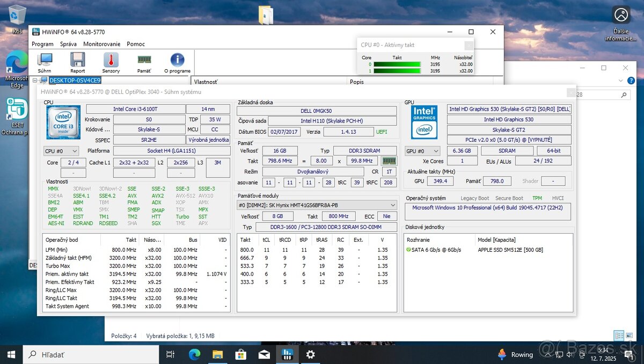Viewport: 644px width, 364px height.
Task: Open the Pomoc menu
Action: coord(136,44)
